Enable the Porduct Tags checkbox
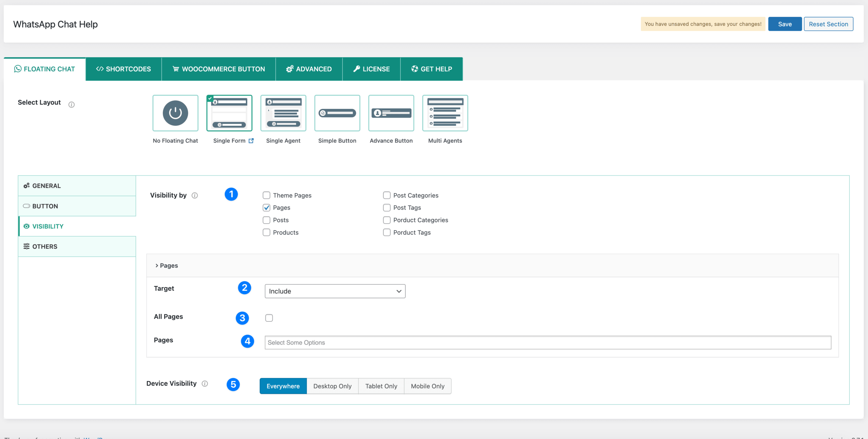This screenshot has width=868, height=439. pyautogui.click(x=387, y=232)
